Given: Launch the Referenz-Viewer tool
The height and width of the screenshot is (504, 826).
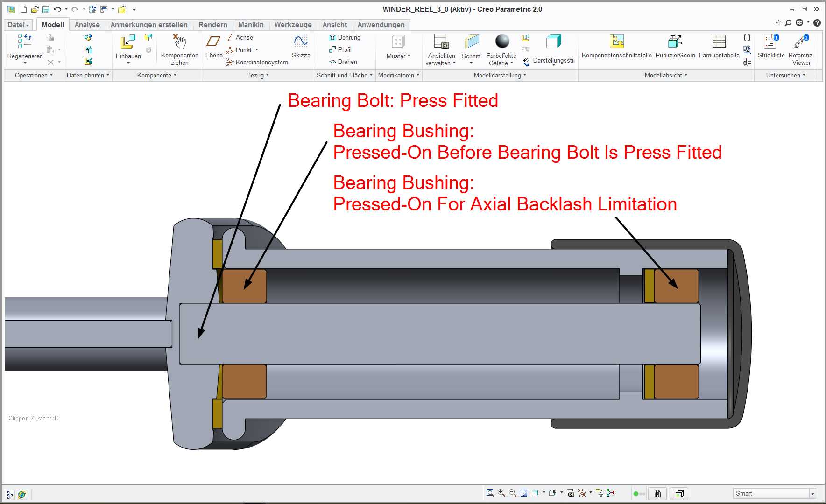Looking at the screenshot, I should [x=801, y=41].
